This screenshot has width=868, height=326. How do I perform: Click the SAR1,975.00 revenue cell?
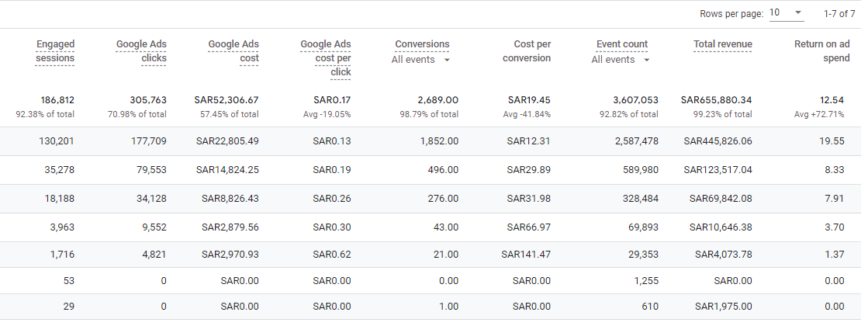(723, 307)
